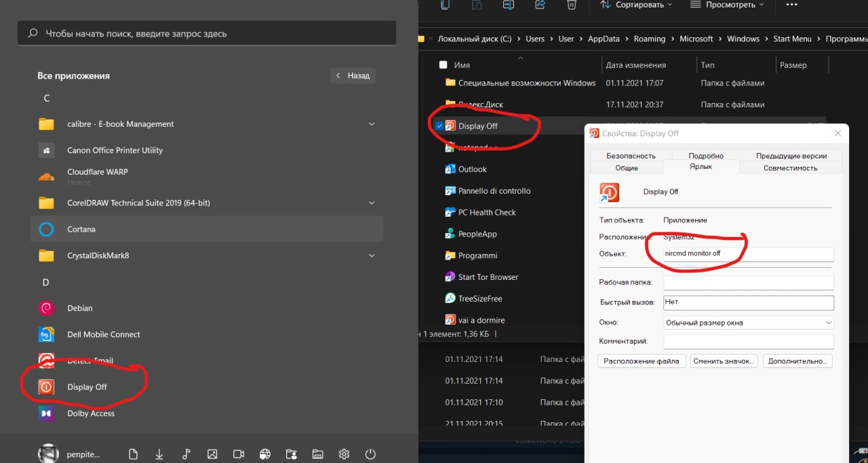Toggle select-all checkbox beside Имя column
Screen dimensions: 868x463
pyautogui.click(x=443, y=65)
